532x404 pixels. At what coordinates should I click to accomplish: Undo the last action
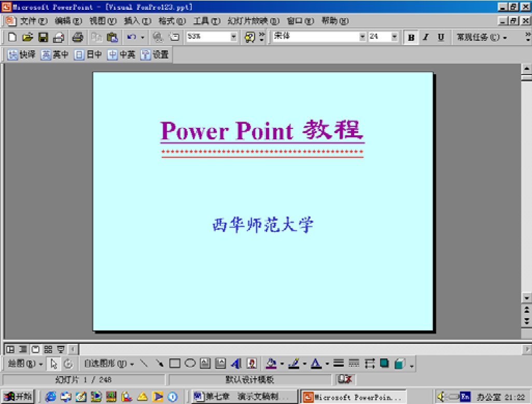pyautogui.click(x=132, y=37)
